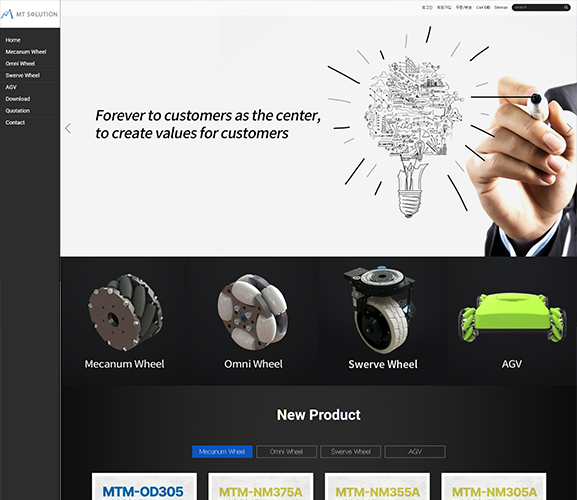This screenshot has width=577, height=500.
Task: Open the green AGV robot image
Action: click(x=512, y=317)
